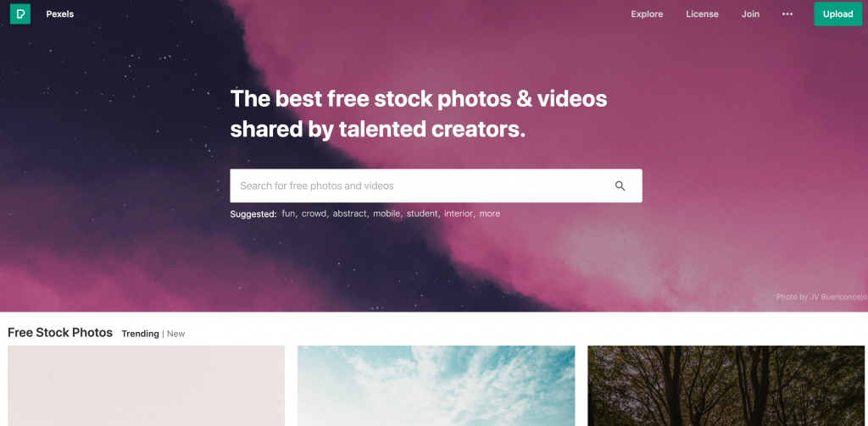Open the Explore menu
Image resolution: width=868 pixels, height=426 pixels.
coord(647,14)
